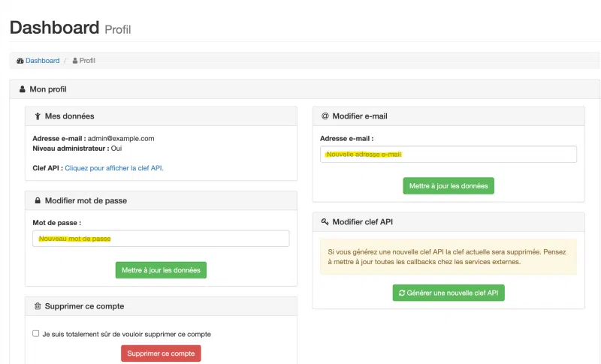Click the dashboard icon in breadcrumb
Image resolution: width=601 pixels, height=364 pixels.
(x=20, y=61)
